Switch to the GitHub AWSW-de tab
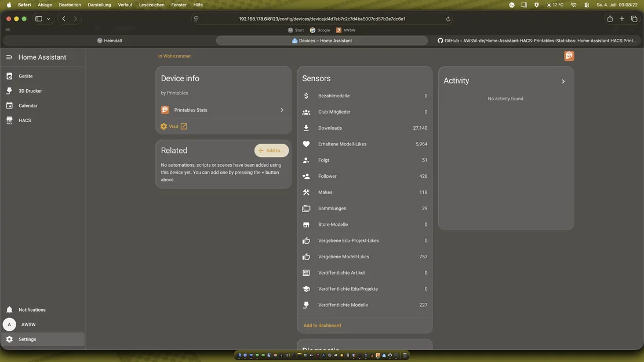Viewport: 644px width, 362px height. [536, 41]
